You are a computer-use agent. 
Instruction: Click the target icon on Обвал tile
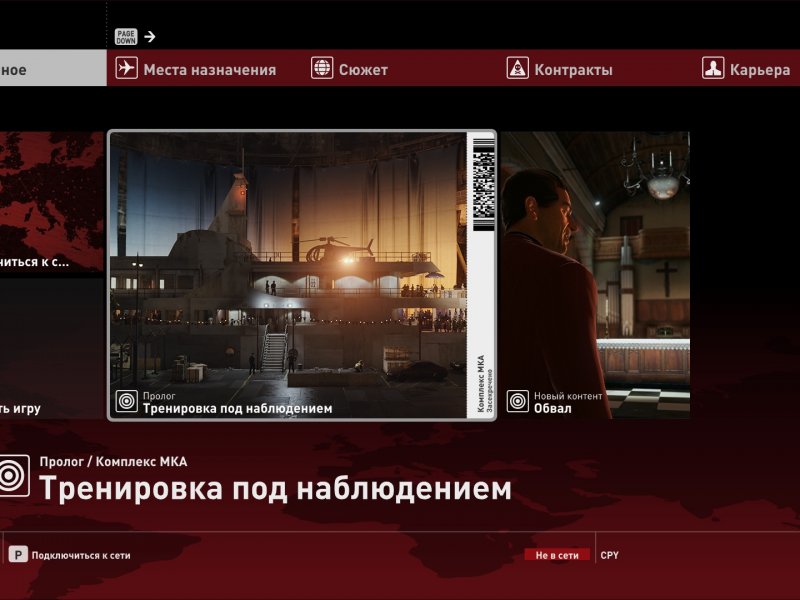tap(517, 401)
